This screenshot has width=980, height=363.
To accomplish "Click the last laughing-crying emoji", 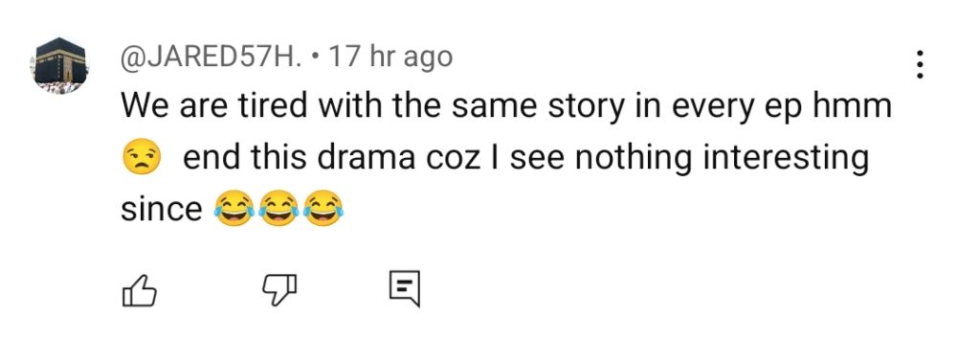I will 323,208.
